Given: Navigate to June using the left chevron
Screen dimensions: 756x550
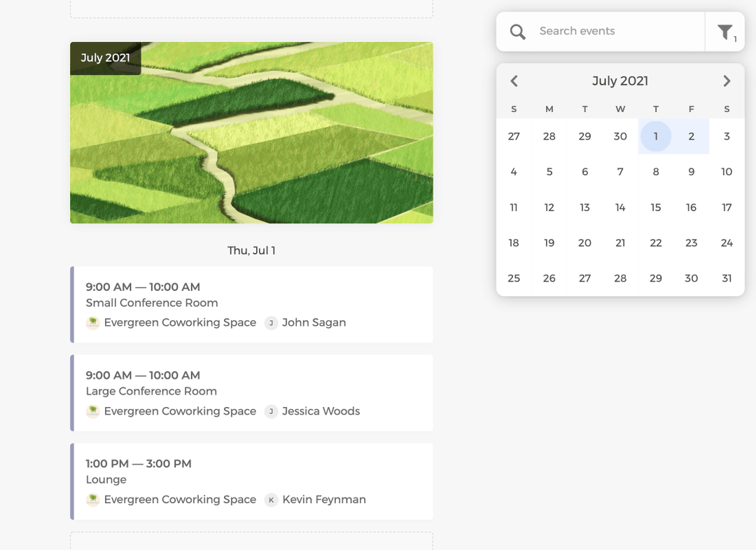Looking at the screenshot, I should (514, 81).
